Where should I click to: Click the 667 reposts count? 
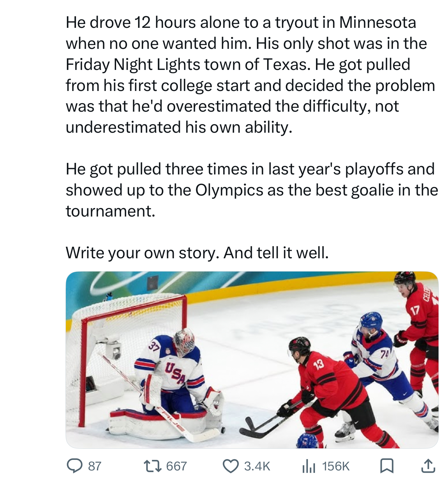click(176, 466)
